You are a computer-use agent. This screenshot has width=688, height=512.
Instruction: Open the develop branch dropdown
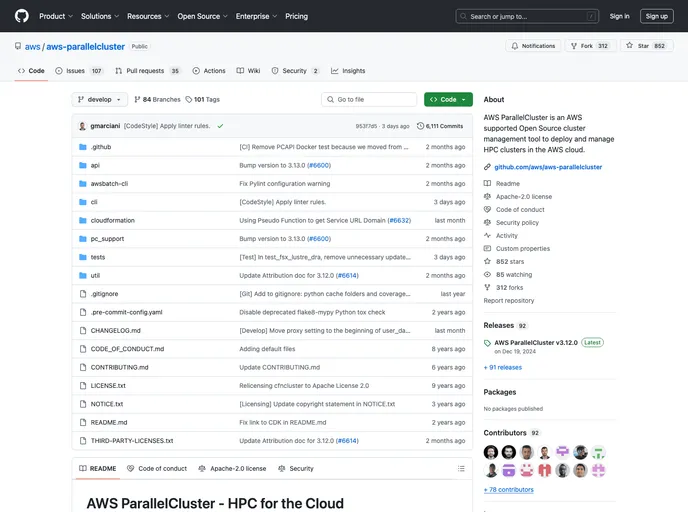pyautogui.click(x=100, y=100)
